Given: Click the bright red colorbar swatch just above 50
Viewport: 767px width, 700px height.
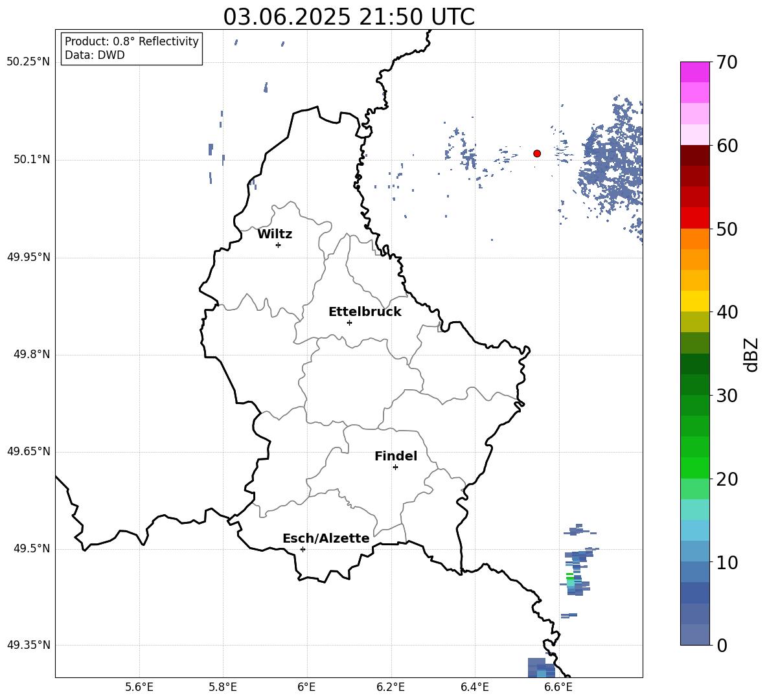Looking at the screenshot, I should (695, 218).
